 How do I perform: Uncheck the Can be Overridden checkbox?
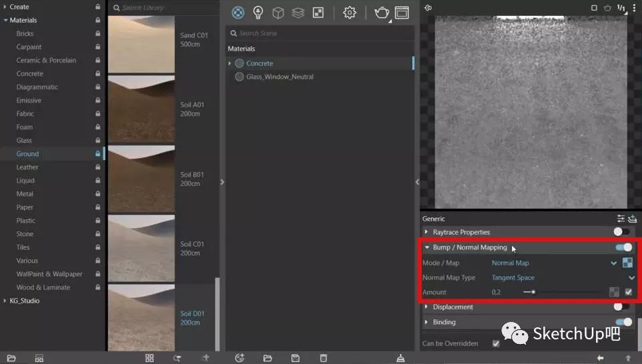pyautogui.click(x=495, y=343)
